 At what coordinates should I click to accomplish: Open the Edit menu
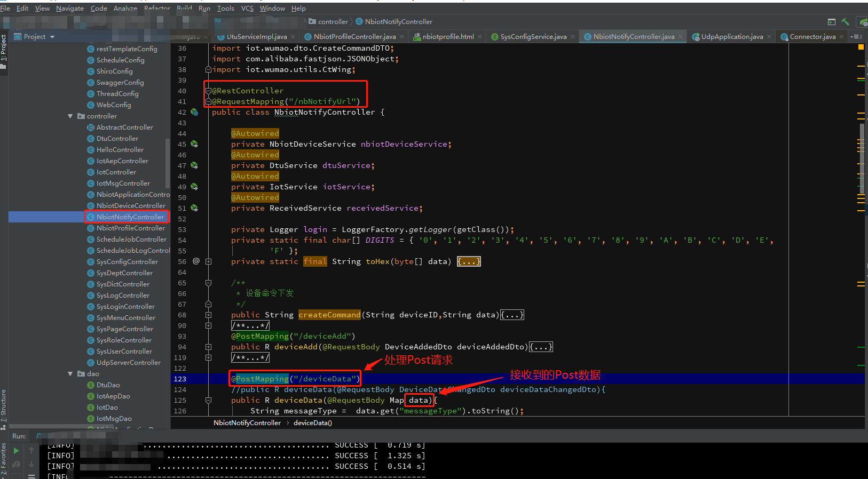22,8
